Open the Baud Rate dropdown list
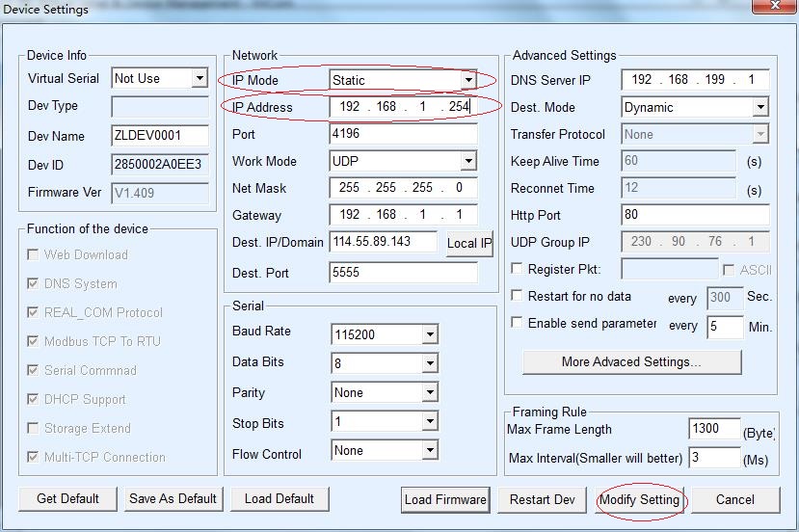The image size is (799, 532). click(430, 335)
